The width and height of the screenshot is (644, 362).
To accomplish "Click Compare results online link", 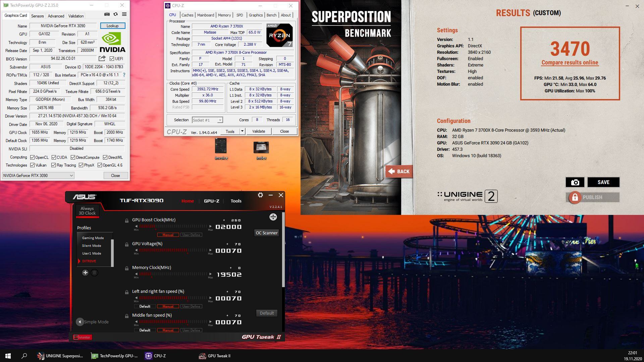I will (x=570, y=62).
